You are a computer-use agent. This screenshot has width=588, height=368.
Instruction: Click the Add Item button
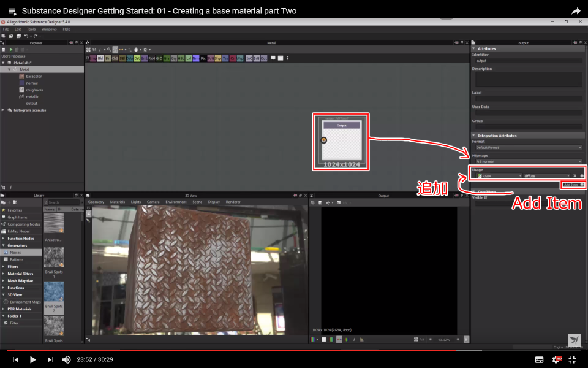pyautogui.click(x=573, y=185)
